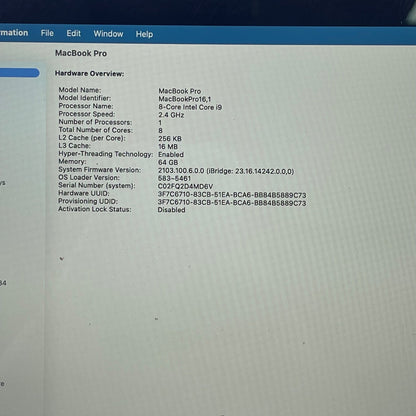Viewport: 416px width, 416px height.
Task: Select the Hardware UUID value
Action: pyautogui.click(x=232, y=195)
